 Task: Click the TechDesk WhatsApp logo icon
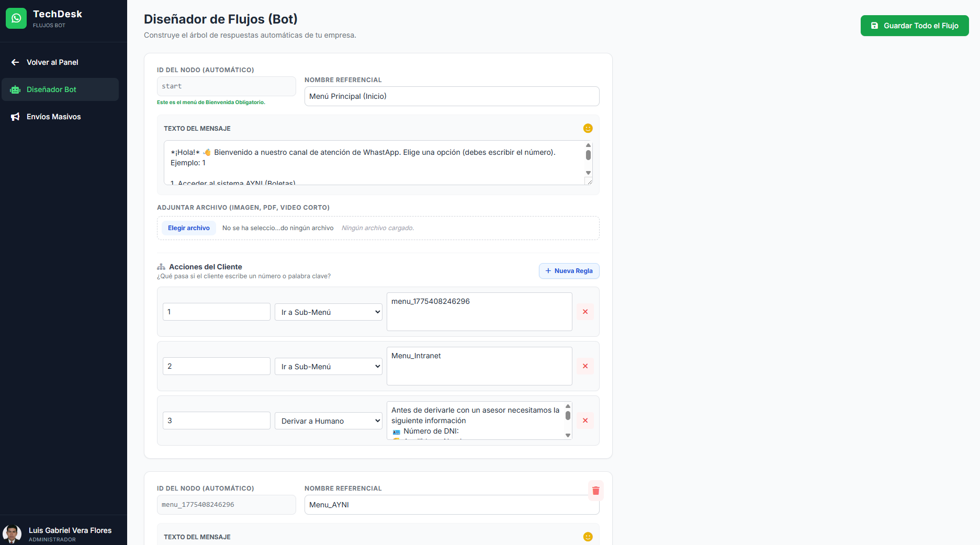coord(16,18)
